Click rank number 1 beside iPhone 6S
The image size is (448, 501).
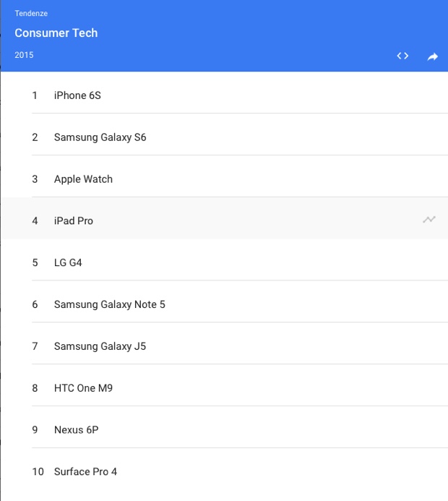(x=35, y=95)
